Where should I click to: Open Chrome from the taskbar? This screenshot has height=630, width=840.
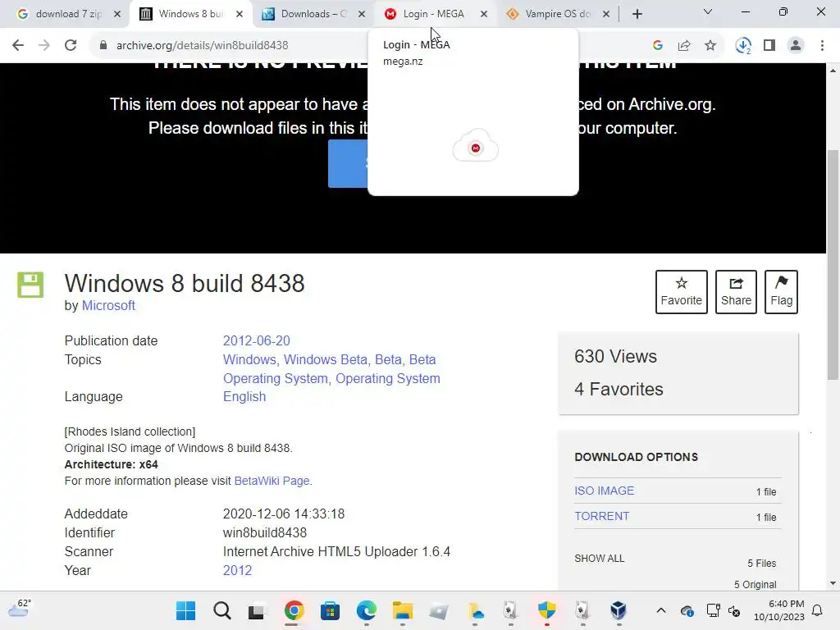coord(294,610)
